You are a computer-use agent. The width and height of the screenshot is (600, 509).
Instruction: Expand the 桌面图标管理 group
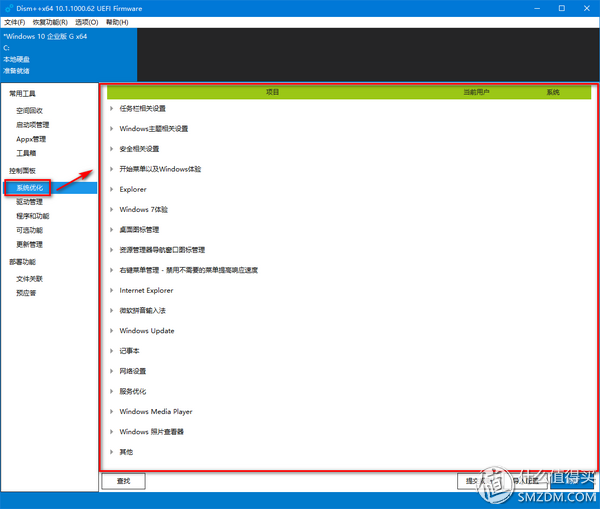[111, 230]
